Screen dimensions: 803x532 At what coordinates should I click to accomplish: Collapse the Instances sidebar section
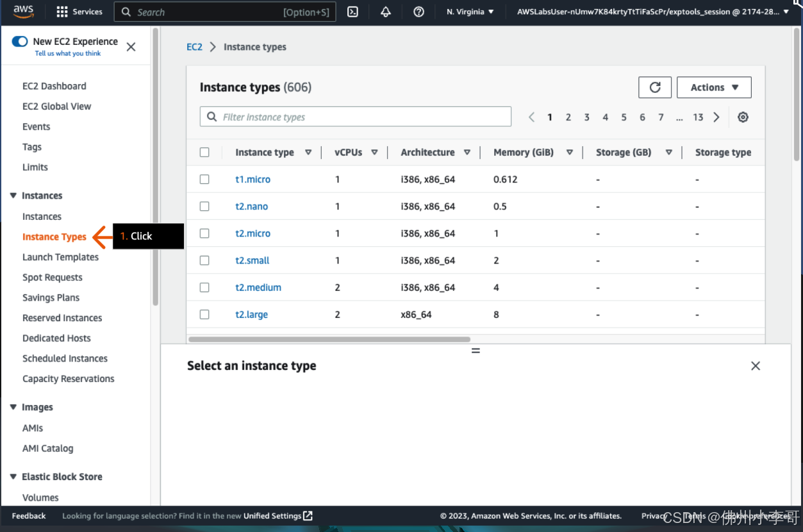click(13, 196)
